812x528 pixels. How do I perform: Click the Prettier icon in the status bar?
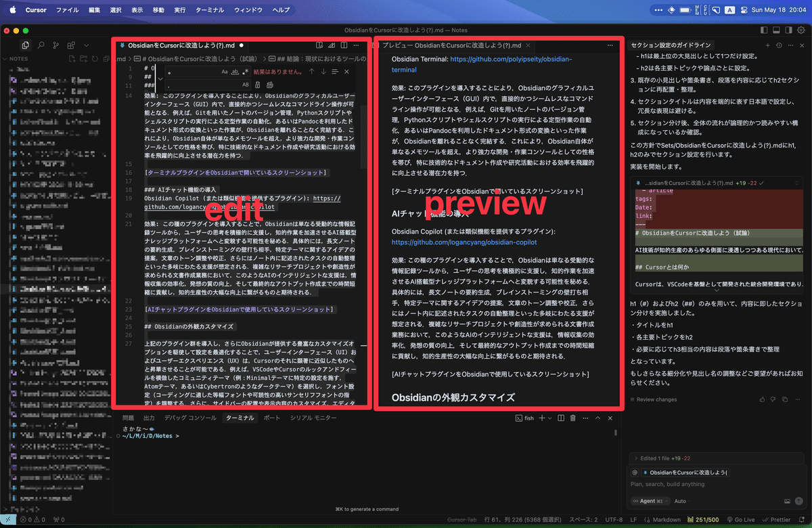(x=780, y=520)
